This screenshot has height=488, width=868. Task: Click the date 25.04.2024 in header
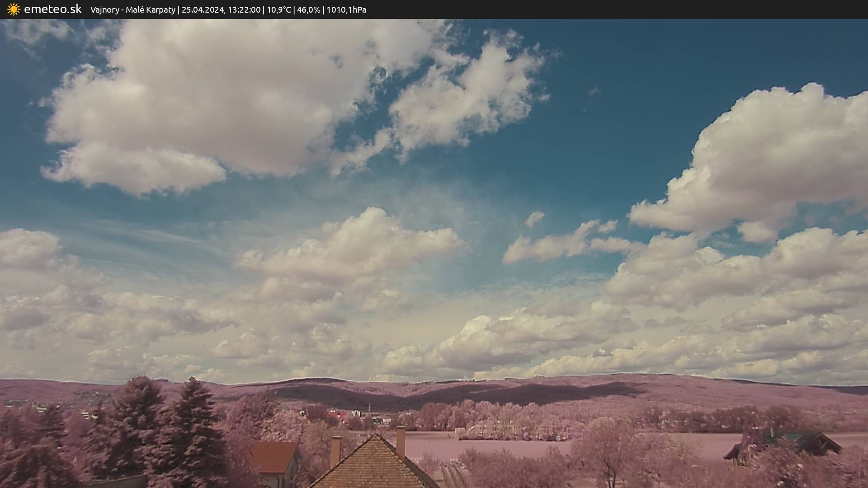[203, 10]
